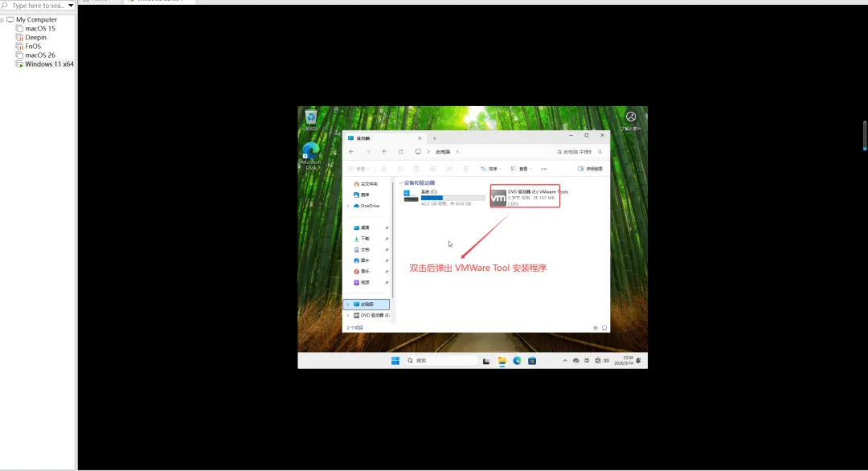The width and height of the screenshot is (868, 471).
Task: Open the system (C:) drive icon
Action: coord(411,196)
